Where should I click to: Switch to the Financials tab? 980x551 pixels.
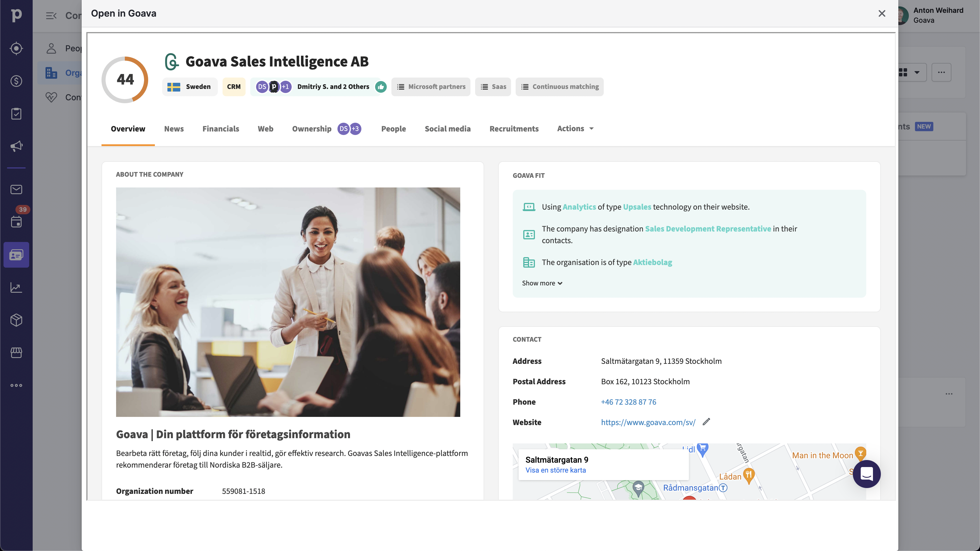[x=221, y=129]
